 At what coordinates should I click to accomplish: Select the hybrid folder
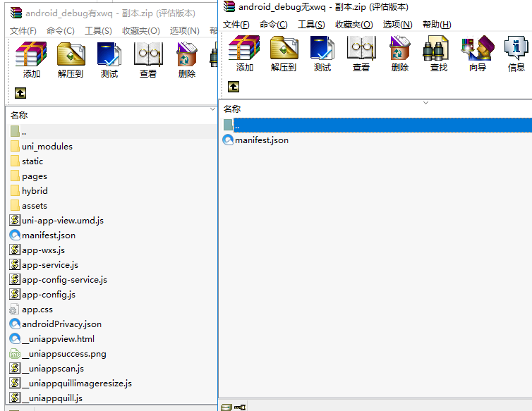click(x=35, y=191)
